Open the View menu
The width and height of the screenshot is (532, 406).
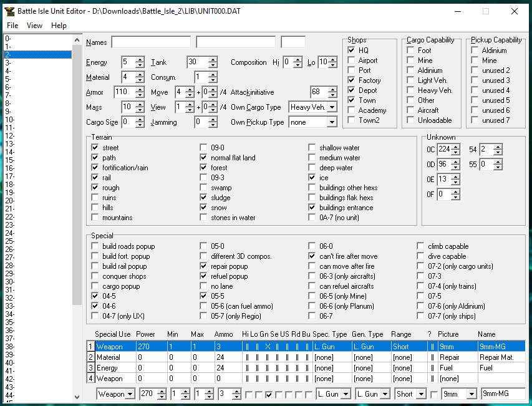pyautogui.click(x=34, y=26)
